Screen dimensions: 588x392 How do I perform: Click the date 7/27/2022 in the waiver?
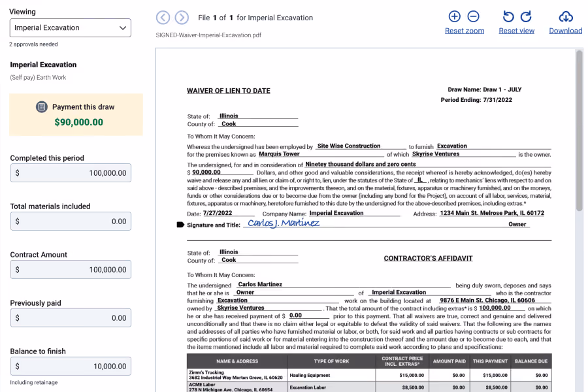tap(218, 213)
